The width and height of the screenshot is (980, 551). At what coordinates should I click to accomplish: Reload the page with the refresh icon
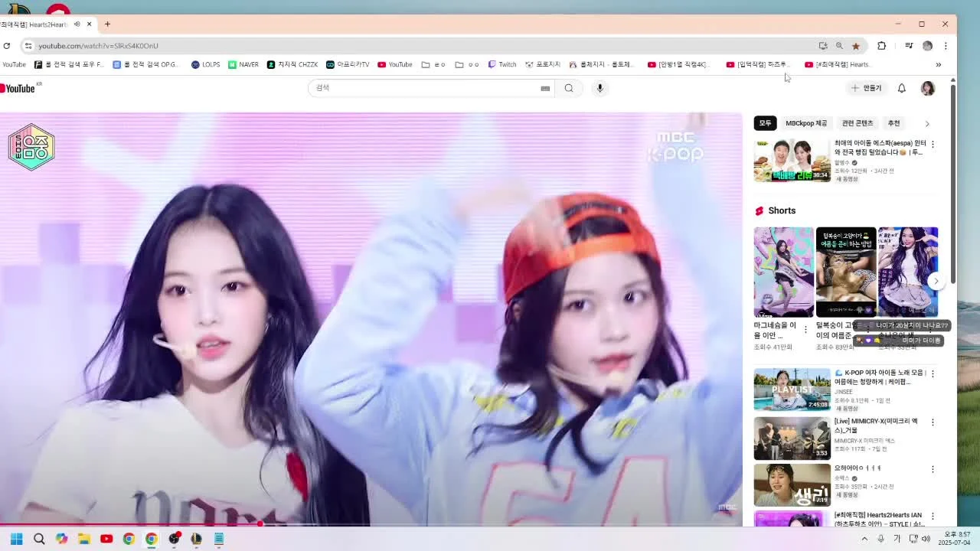coord(7,46)
